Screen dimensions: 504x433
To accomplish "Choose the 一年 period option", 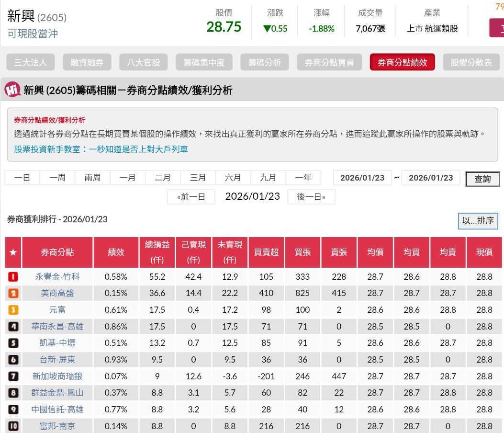I will coord(303,178).
